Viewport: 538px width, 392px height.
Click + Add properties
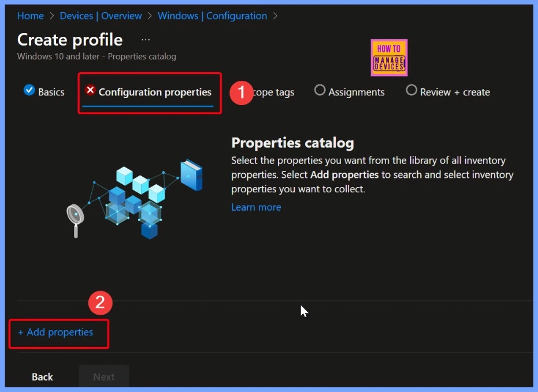point(55,332)
